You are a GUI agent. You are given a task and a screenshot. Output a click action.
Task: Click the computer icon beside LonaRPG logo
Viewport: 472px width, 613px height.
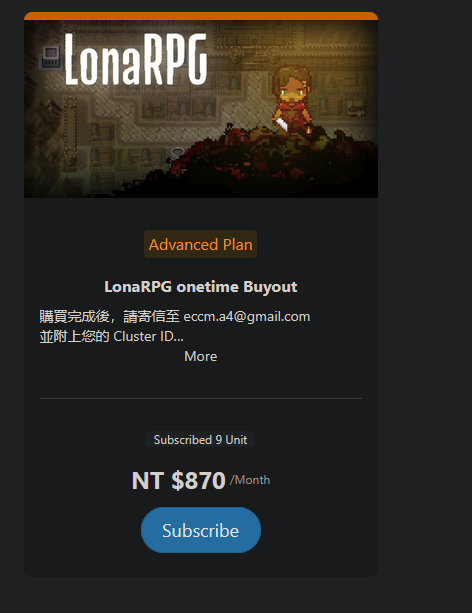click(x=51, y=58)
